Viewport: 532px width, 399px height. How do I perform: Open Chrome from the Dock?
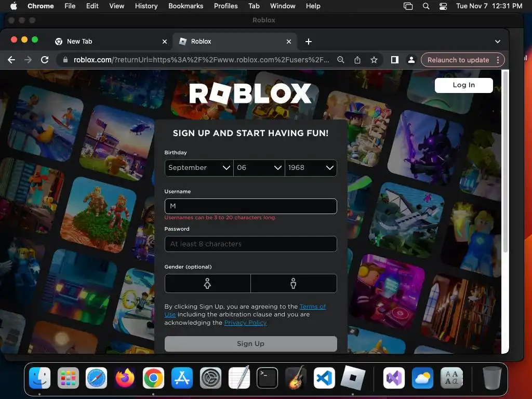pyautogui.click(x=153, y=378)
